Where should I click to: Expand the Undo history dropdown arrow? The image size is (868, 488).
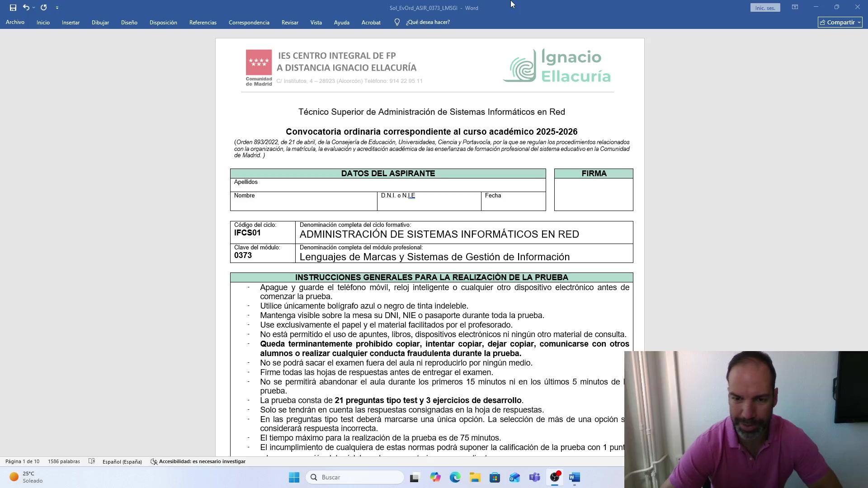pos(33,8)
